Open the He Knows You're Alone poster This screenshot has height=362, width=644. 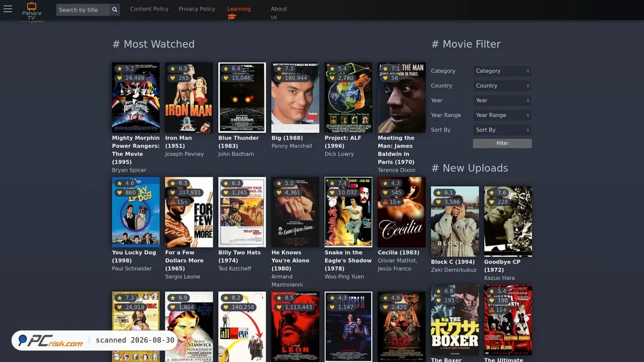click(295, 212)
